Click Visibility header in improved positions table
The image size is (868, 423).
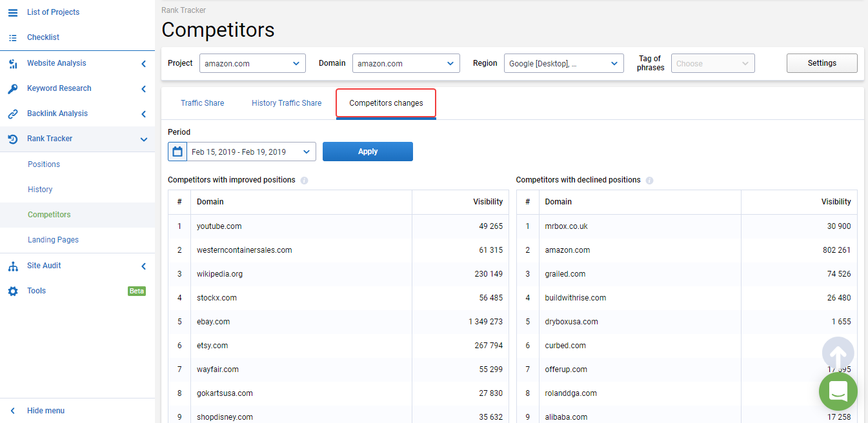pyautogui.click(x=488, y=202)
